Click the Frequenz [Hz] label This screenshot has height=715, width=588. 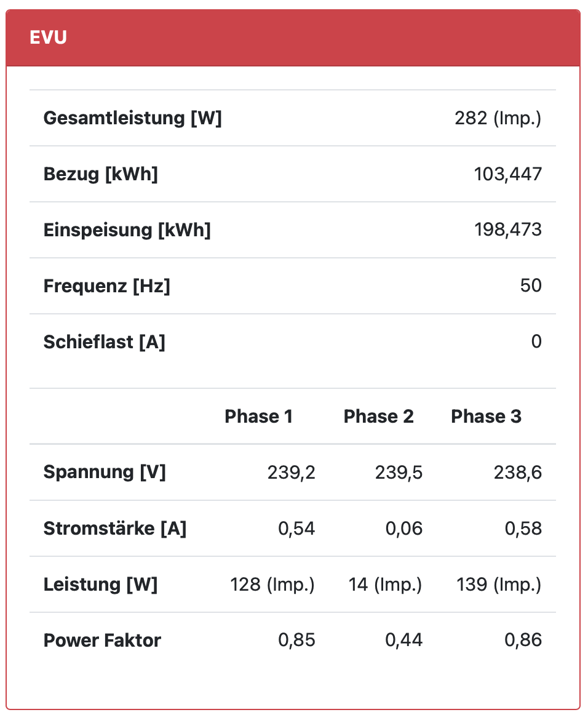(106, 286)
